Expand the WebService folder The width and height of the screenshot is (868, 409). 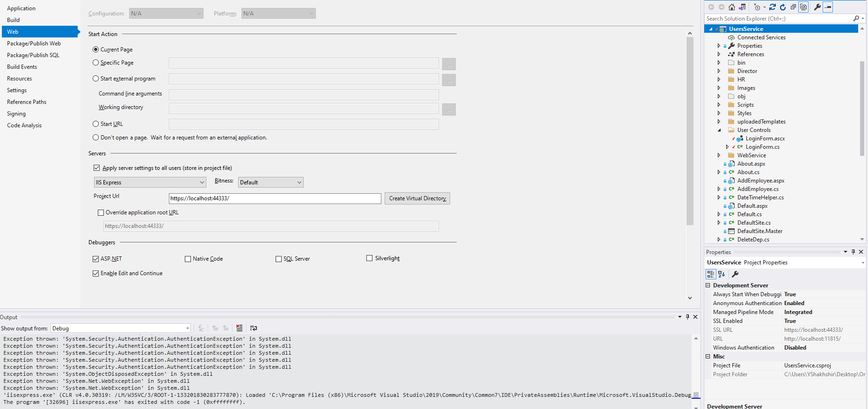(719, 155)
